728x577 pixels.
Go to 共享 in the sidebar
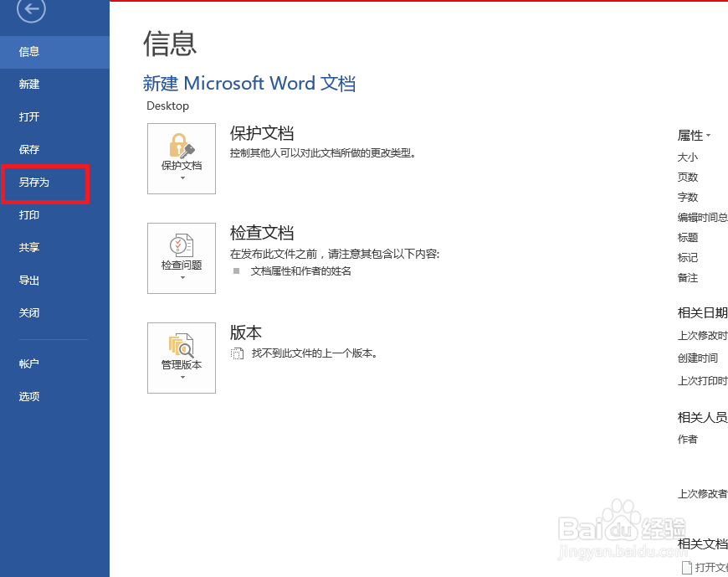[x=54, y=248]
